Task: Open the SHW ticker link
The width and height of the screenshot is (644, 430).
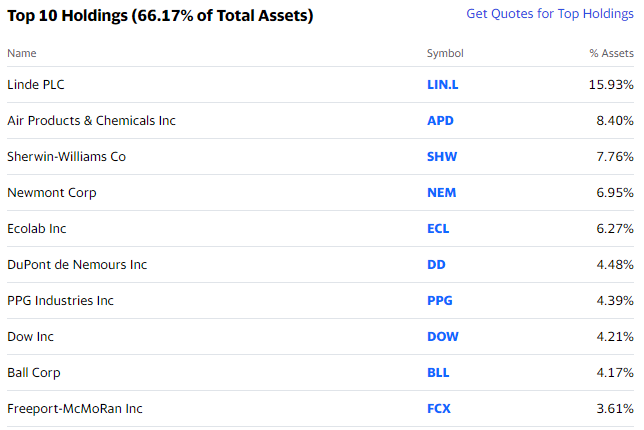Action: [x=442, y=156]
